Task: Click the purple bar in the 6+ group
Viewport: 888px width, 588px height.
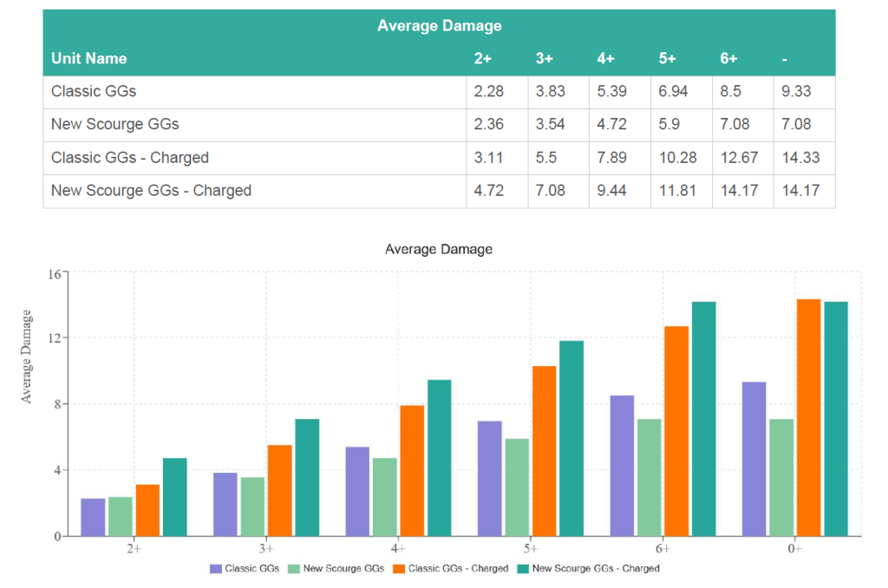Action: click(x=622, y=466)
